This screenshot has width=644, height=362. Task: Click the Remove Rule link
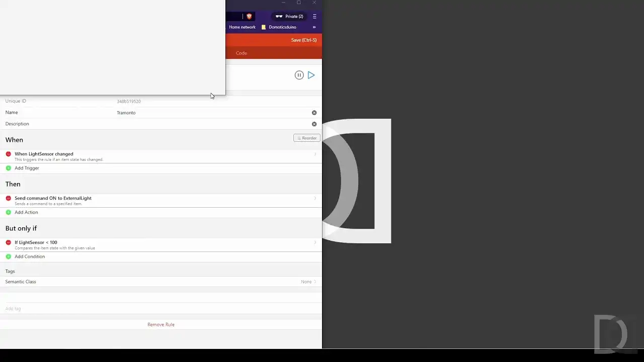coord(161,324)
